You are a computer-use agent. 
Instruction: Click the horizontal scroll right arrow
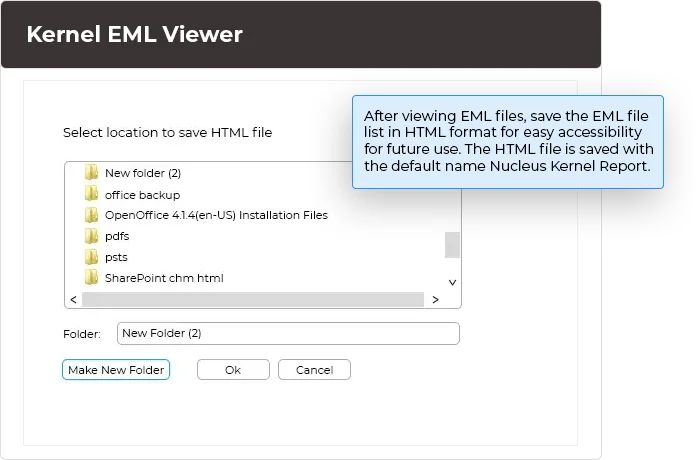click(435, 300)
